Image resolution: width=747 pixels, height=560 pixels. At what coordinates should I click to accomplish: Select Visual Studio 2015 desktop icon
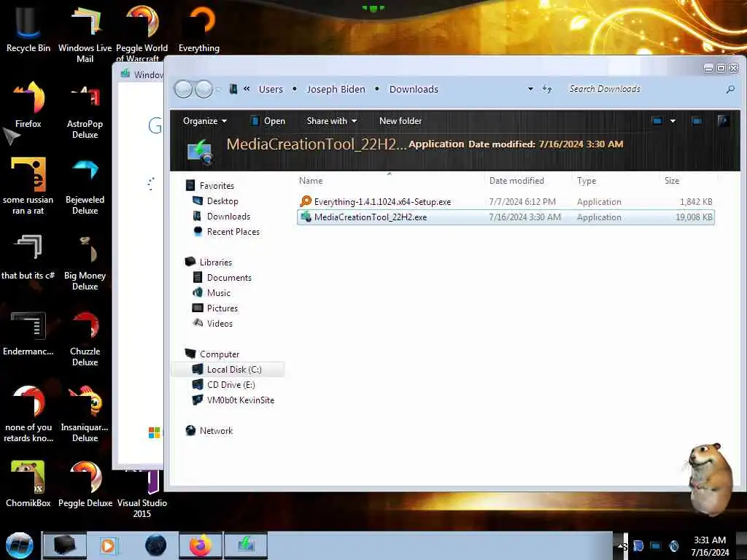click(142, 493)
